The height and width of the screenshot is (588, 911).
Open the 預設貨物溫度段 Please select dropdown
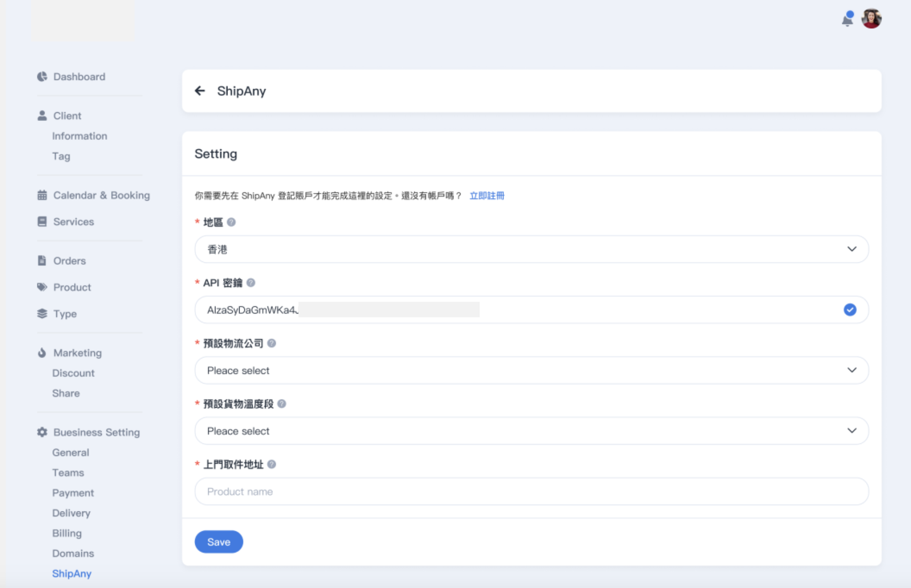[x=531, y=431]
